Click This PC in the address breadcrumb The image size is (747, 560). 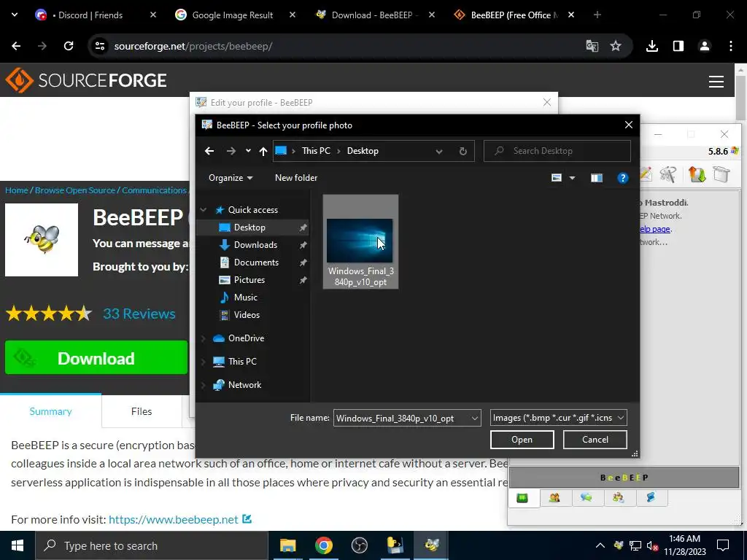click(x=315, y=151)
